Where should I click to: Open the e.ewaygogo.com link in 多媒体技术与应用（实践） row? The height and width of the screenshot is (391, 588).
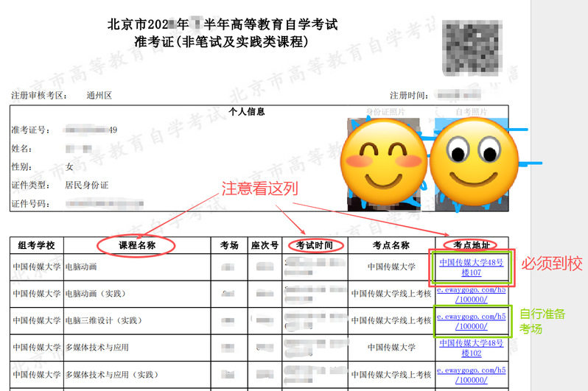click(x=471, y=374)
